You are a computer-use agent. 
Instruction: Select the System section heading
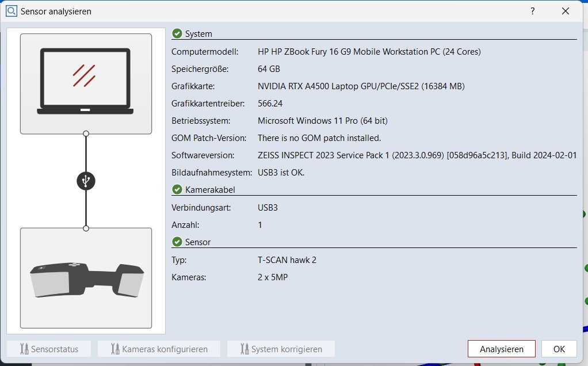pyautogui.click(x=198, y=34)
